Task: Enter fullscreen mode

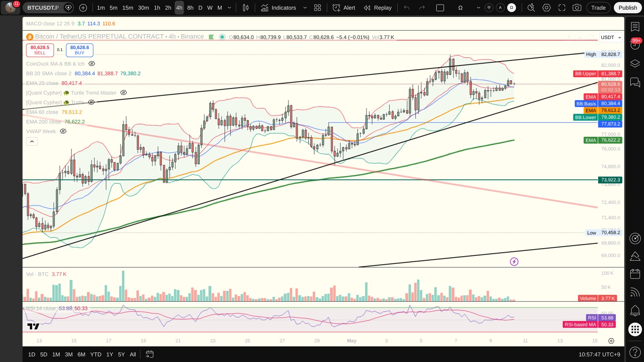Action: pos(562,8)
